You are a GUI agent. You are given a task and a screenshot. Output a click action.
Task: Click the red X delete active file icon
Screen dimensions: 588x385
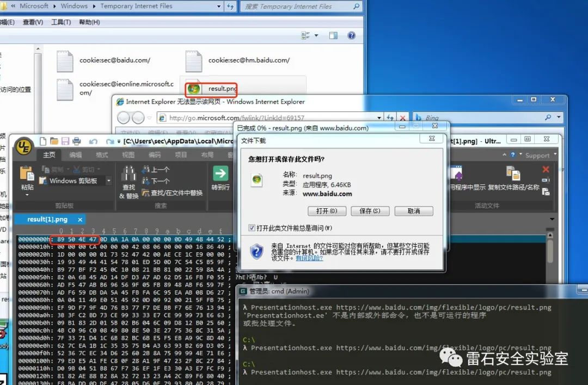pos(546,169)
